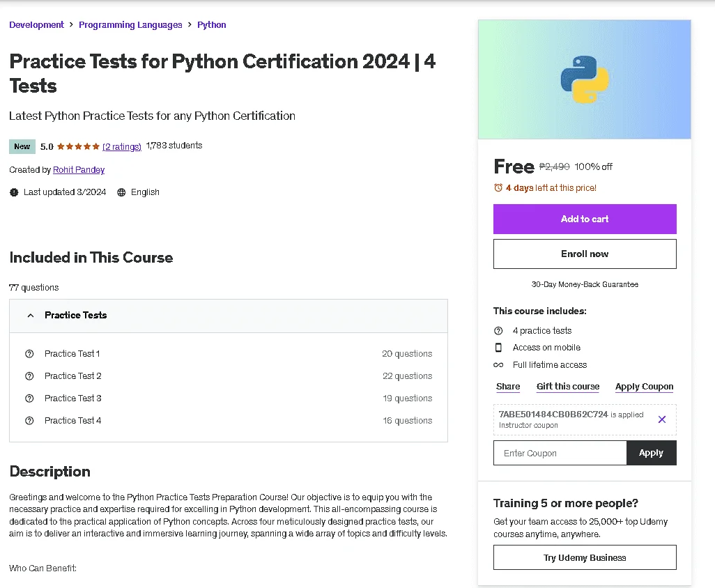Screen dimensions: 715x588
Task: Click the '22 questions' count
Action: point(407,376)
